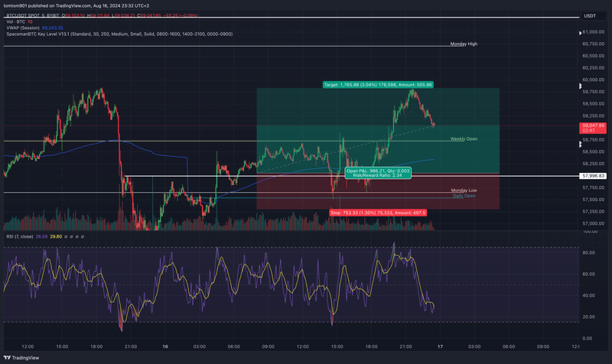Click the Monday Low level label

[464, 190]
